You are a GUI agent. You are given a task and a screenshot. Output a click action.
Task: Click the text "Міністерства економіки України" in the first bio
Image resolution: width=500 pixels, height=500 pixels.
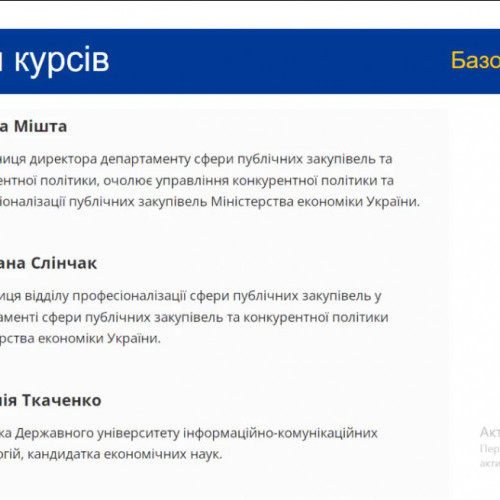click(x=315, y=202)
